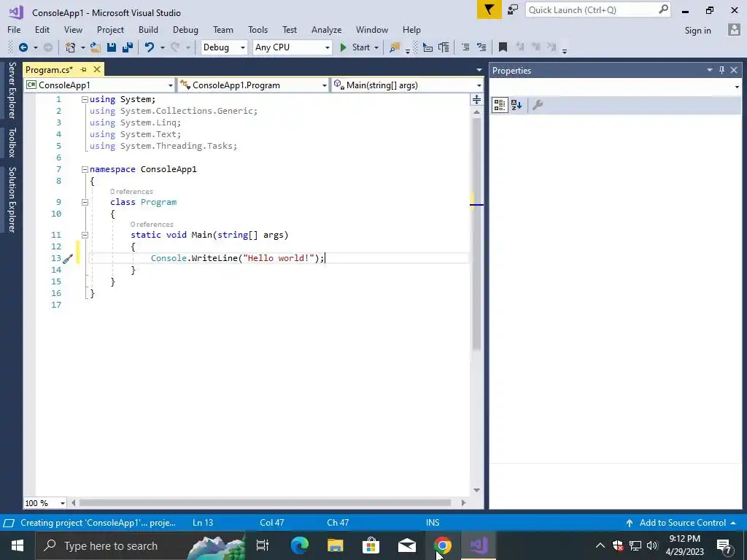Open the Build menu
Viewport: 747px width, 560px height.
coord(148,29)
